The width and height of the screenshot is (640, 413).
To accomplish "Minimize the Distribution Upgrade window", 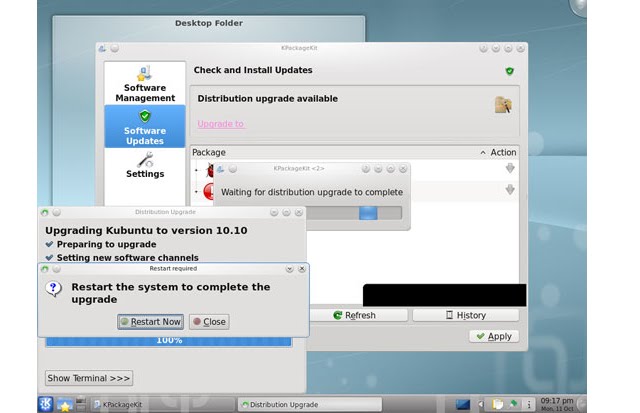I will (x=274, y=212).
